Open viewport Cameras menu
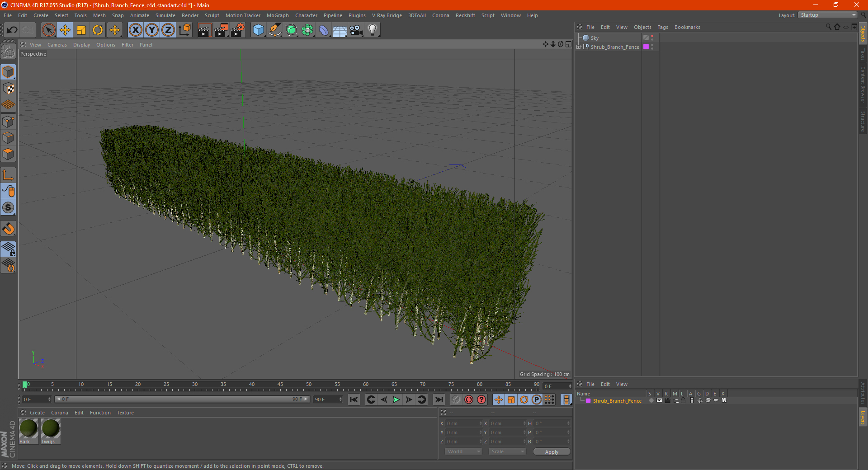Image resolution: width=868 pixels, height=470 pixels. click(x=57, y=45)
